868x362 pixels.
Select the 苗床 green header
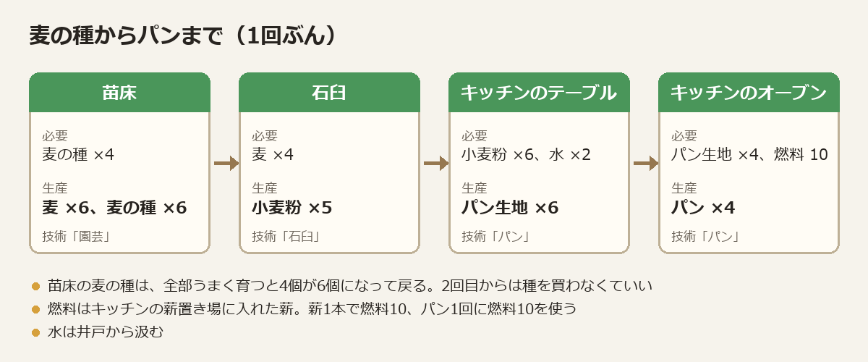pyautogui.click(x=119, y=93)
